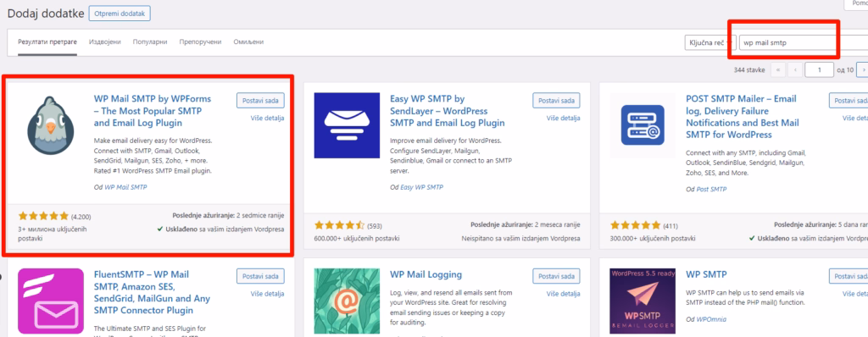
Task: Open the FluentSMTP pink envelope icon
Action: coord(51,301)
